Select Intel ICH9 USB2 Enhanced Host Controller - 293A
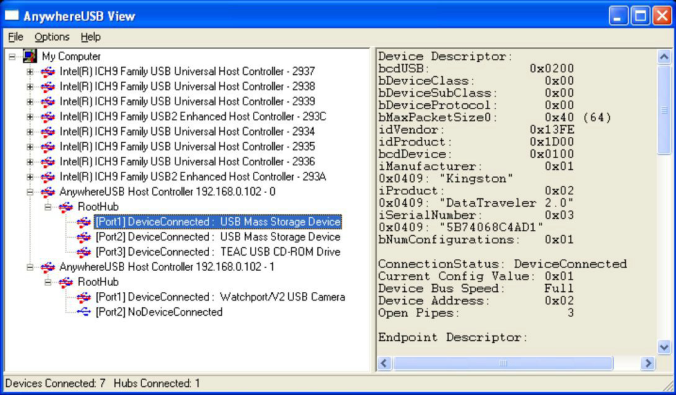676x395 pixels. pos(193,177)
